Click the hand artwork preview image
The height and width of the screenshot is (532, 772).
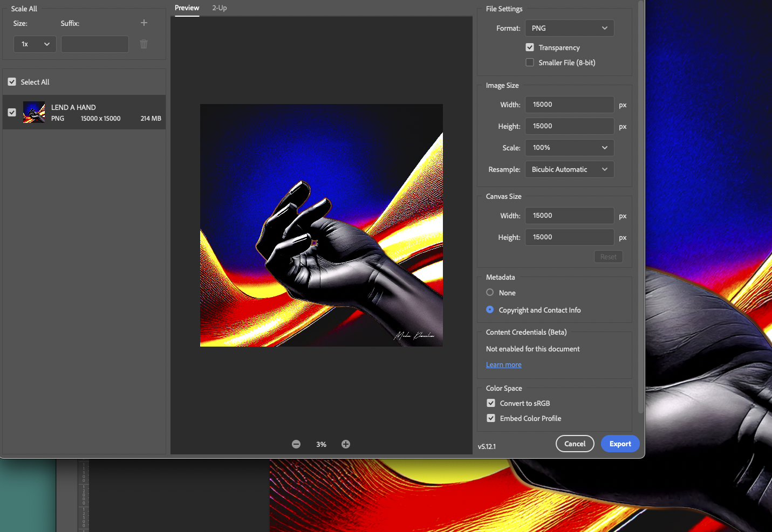click(322, 225)
